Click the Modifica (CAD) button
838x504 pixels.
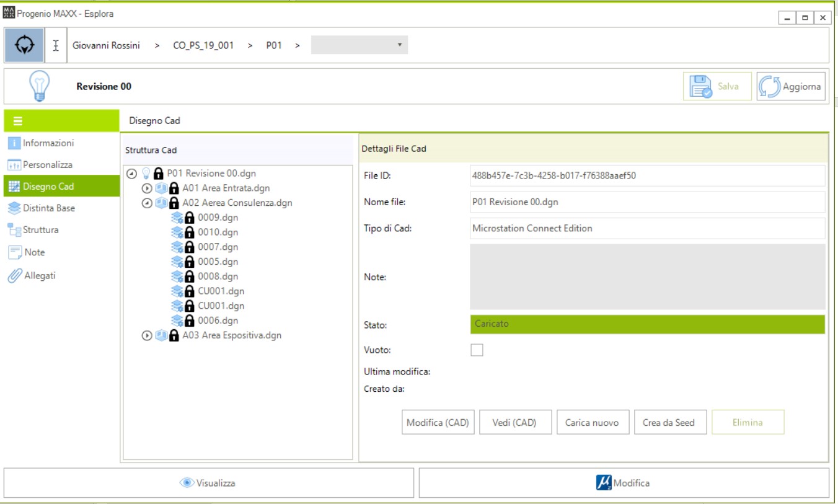click(438, 422)
